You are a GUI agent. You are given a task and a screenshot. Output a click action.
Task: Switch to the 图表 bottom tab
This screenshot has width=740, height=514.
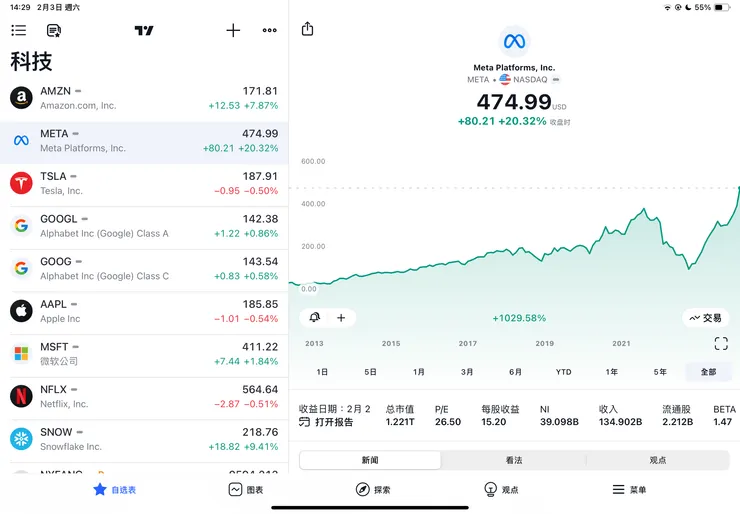coord(246,489)
